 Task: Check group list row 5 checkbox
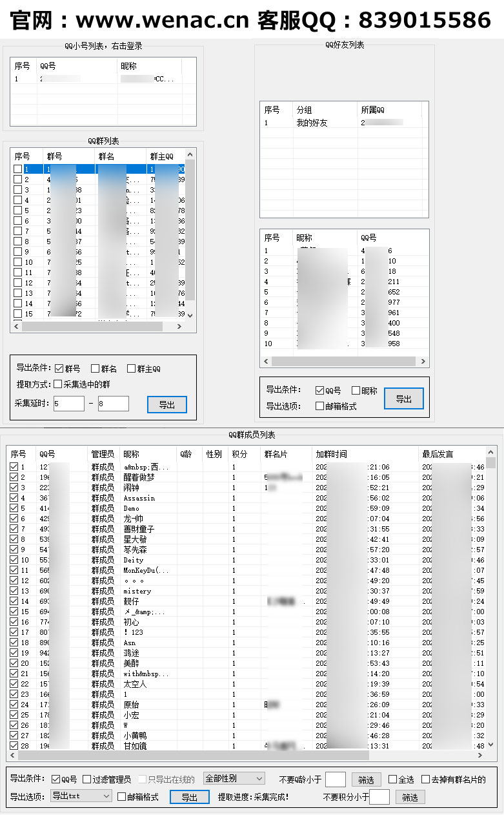[x=17, y=211]
